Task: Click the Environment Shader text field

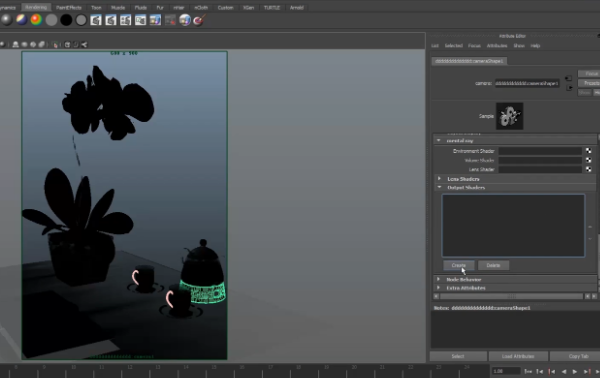Action: 540,151
